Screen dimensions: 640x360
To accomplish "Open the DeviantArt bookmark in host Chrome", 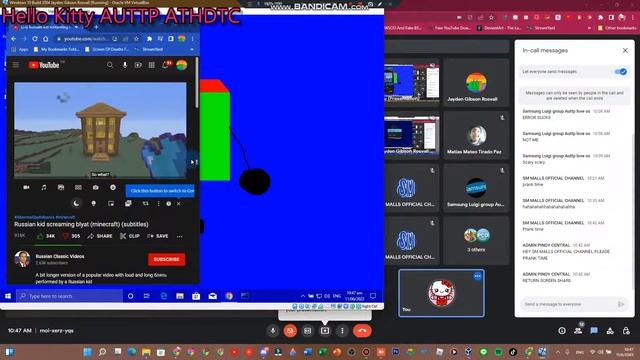I will [x=500, y=28].
